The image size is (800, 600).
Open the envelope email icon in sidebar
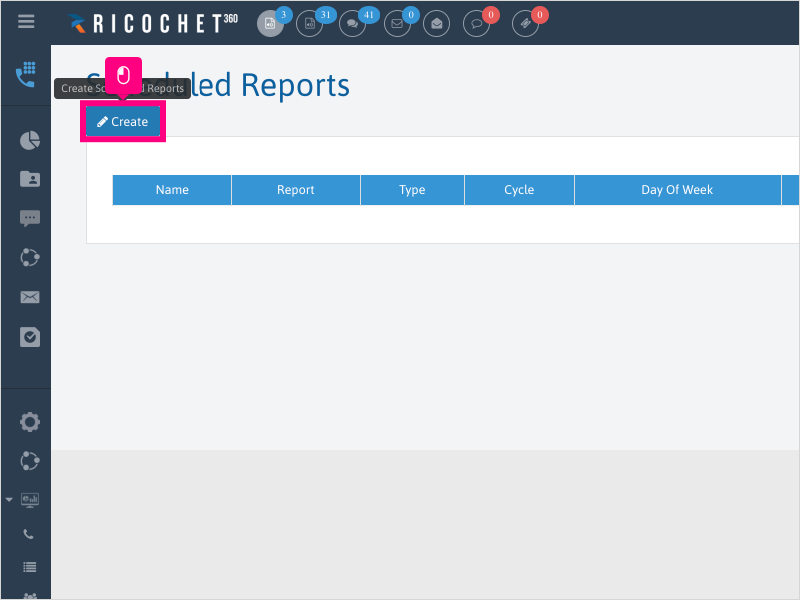coord(30,297)
